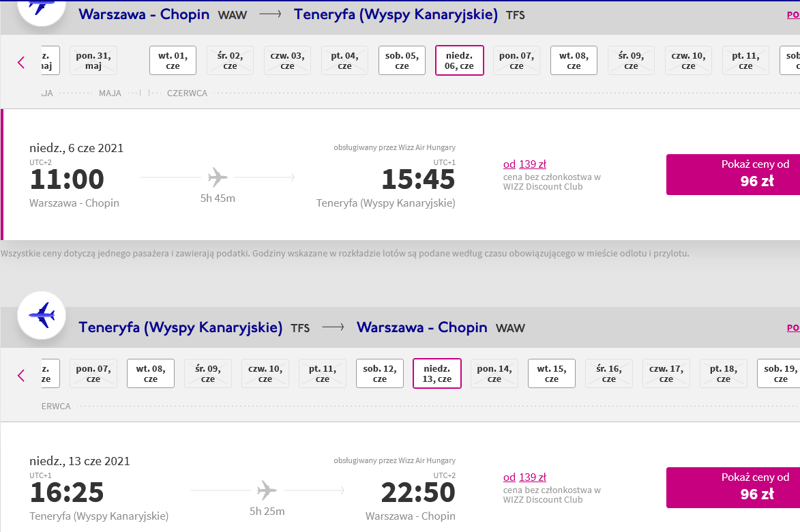The width and height of the screenshot is (800, 532).
Task: Click the outbound flight airplane circle icon
Action: (42, 9)
